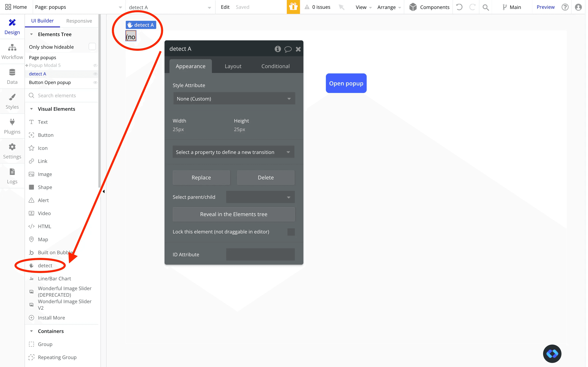588x367 pixels.
Task: Collapse the Visual Elements section
Action: pos(32,109)
